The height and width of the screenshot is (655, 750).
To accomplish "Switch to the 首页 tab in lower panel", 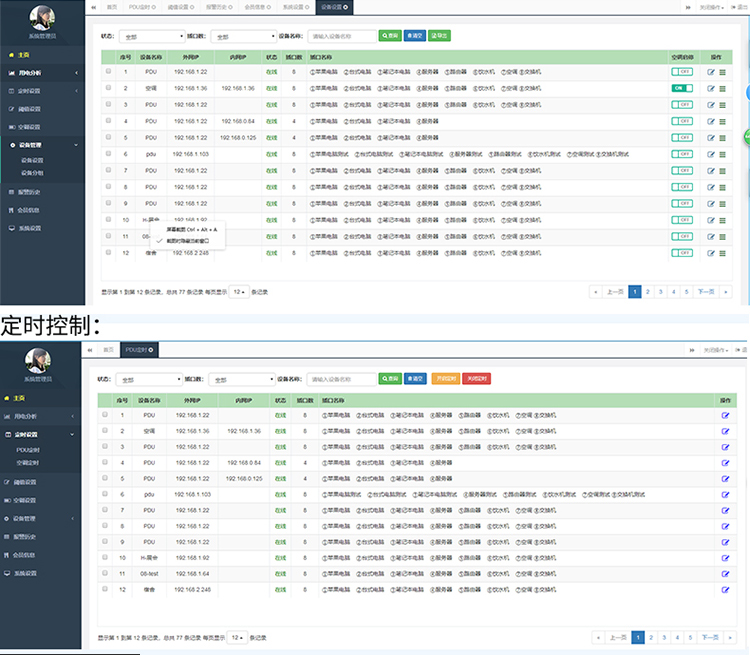I will 108,349.
